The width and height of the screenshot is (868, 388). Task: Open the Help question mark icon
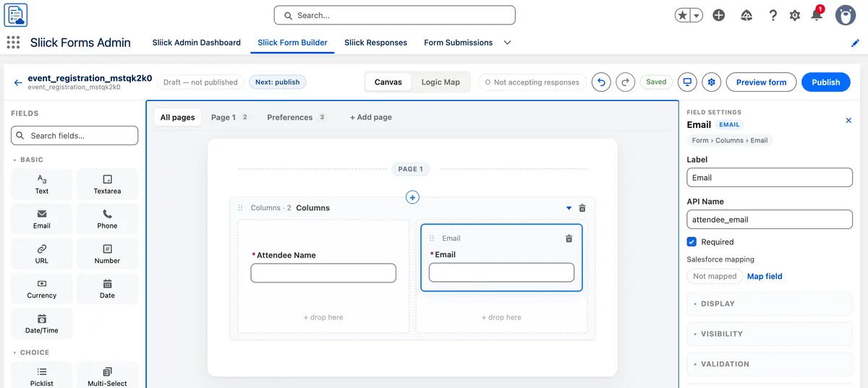773,15
